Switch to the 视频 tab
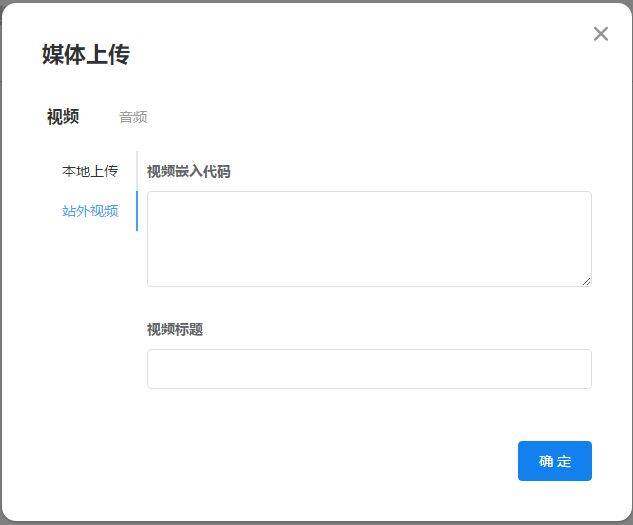The height and width of the screenshot is (525, 633). pyautogui.click(x=63, y=117)
